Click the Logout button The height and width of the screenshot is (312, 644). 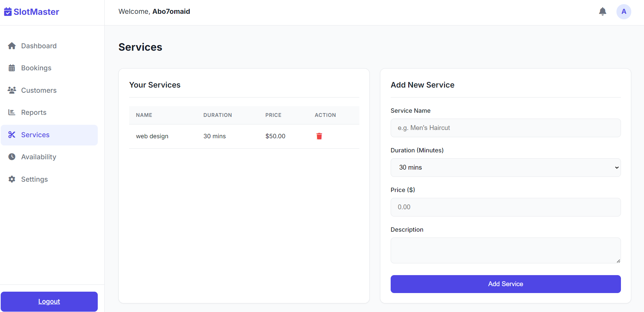tap(49, 302)
